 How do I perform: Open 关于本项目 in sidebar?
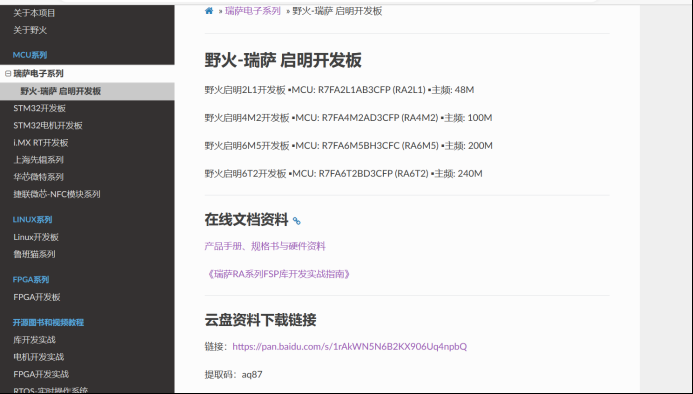(34, 13)
